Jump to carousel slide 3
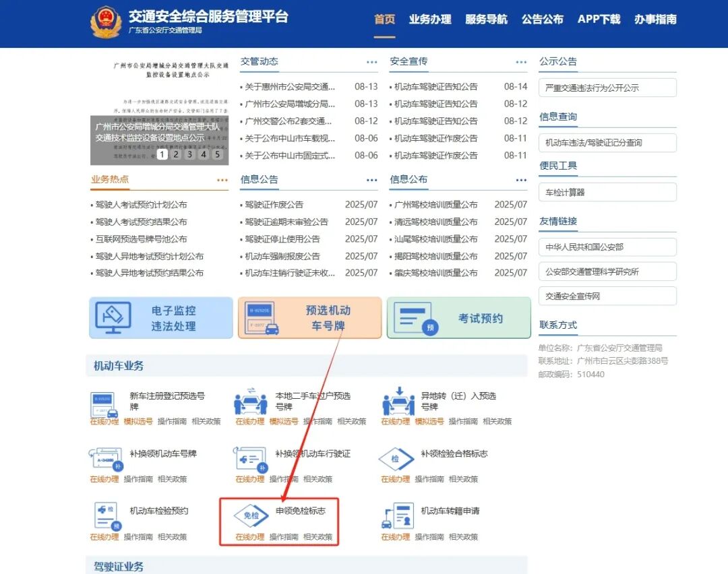The image size is (728, 574). 189,155
